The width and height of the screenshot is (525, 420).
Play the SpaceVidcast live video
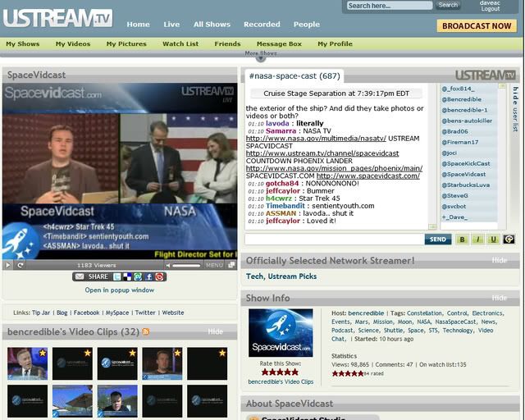[8, 265]
